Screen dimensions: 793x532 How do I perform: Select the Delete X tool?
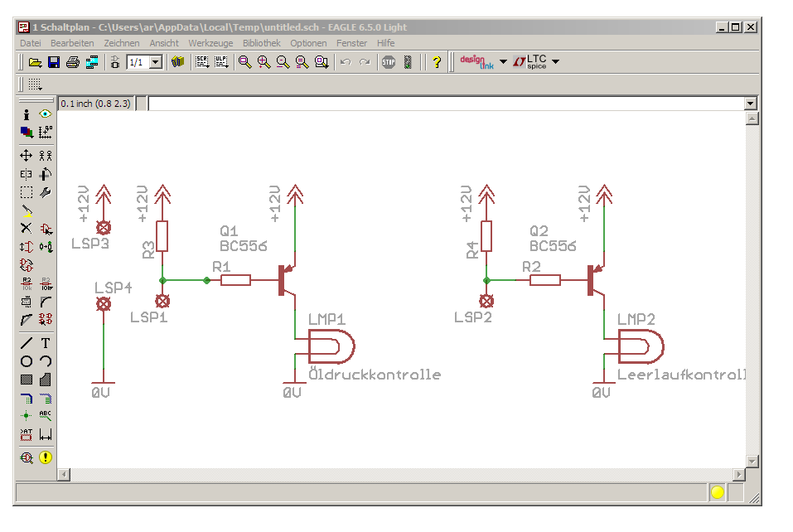(x=27, y=228)
